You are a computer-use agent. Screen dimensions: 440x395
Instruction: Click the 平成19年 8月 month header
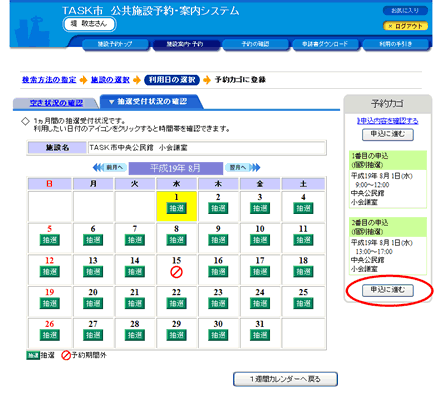click(176, 168)
